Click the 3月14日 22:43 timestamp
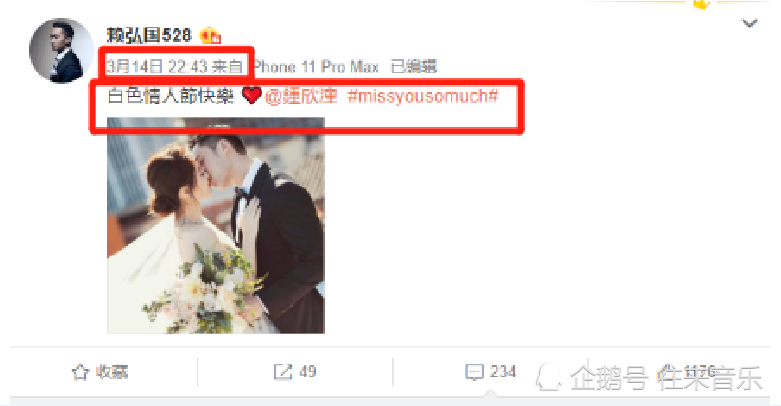The height and width of the screenshot is (406, 781). tap(157, 66)
